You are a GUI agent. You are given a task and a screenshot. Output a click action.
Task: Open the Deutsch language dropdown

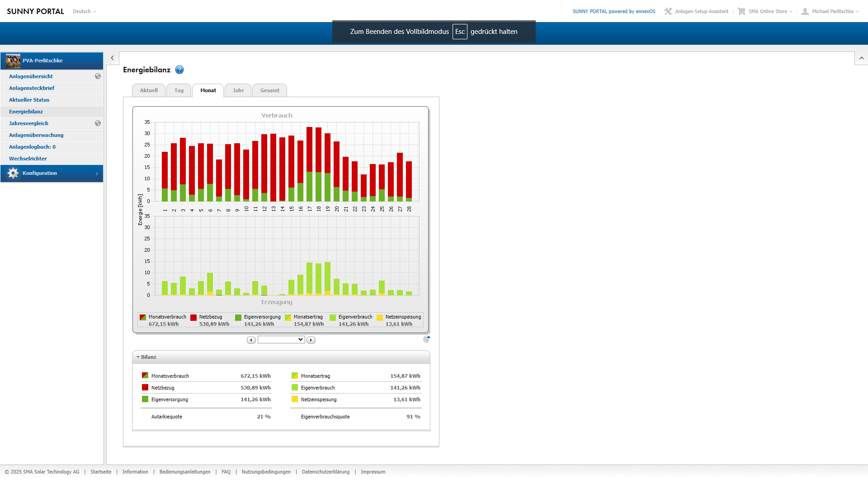pos(85,11)
